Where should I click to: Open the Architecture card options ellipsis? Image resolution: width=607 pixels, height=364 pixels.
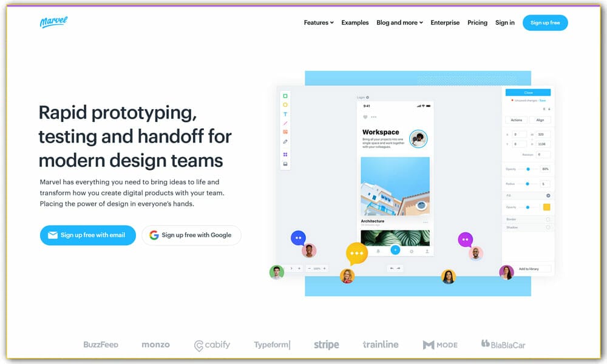(x=426, y=223)
